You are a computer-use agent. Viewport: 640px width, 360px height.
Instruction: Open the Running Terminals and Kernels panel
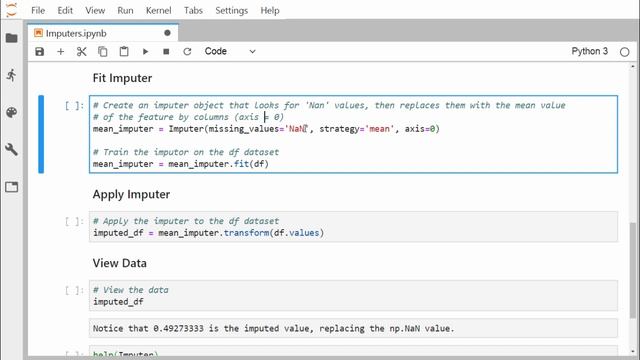pos(11,75)
